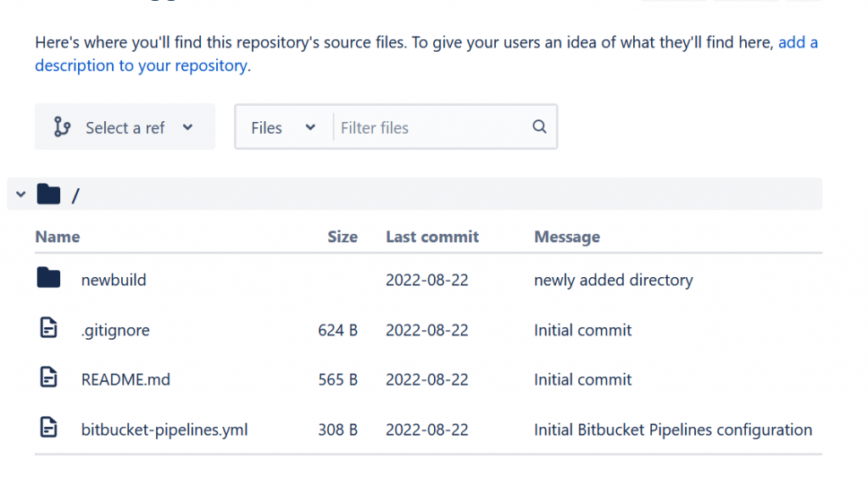Click the bitbucket-pipelines.yml file icon
This screenshot has height=477, width=868.
[x=48, y=427]
